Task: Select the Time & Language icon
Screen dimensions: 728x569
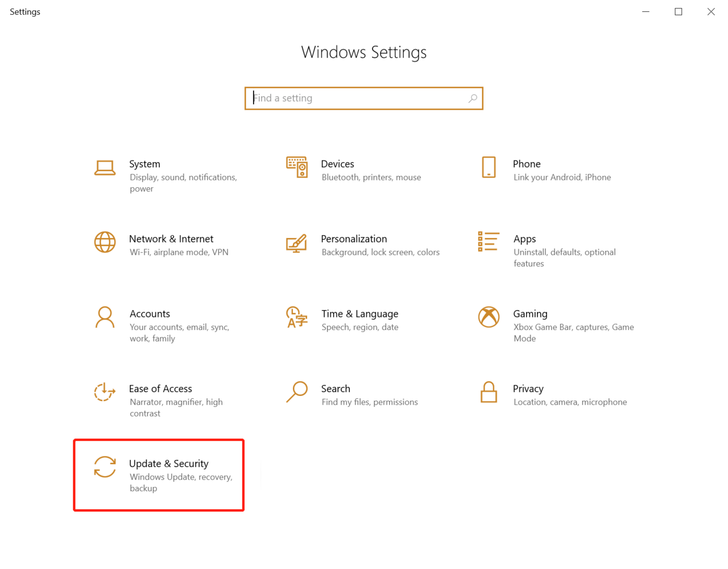Action: pos(296,317)
